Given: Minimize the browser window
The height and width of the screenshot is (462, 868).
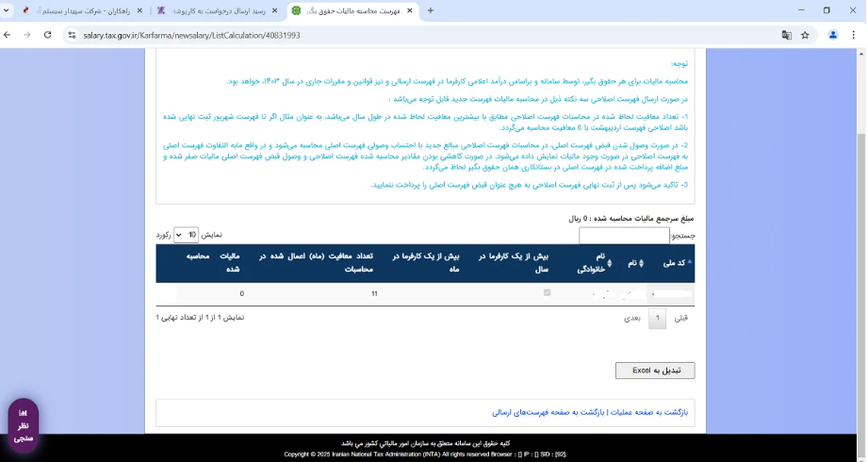Looking at the screenshot, I should click(801, 10).
